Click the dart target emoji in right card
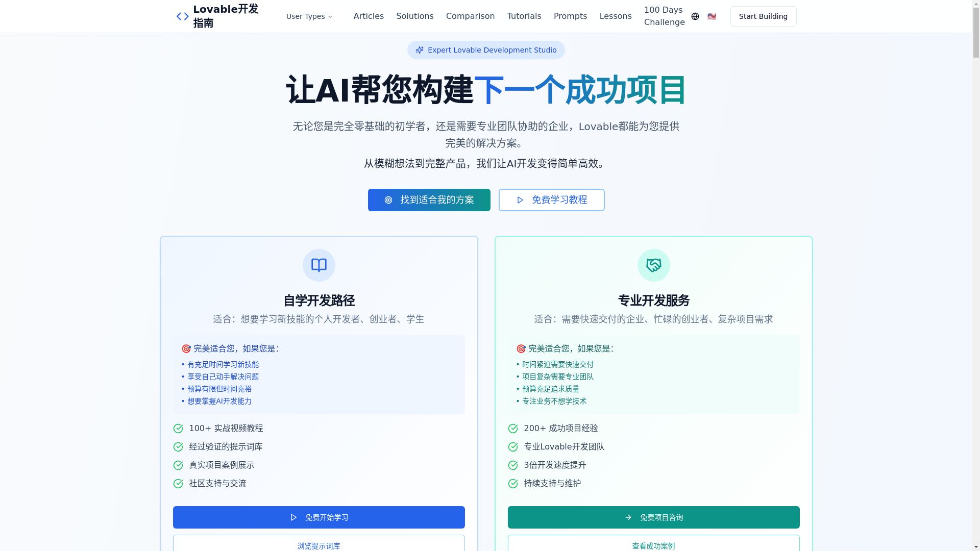This screenshot has width=980, height=551. point(521,349)
